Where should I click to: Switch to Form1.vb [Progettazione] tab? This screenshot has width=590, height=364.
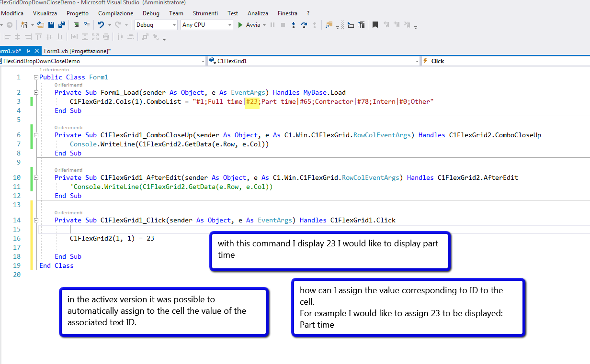click(77, 51)
